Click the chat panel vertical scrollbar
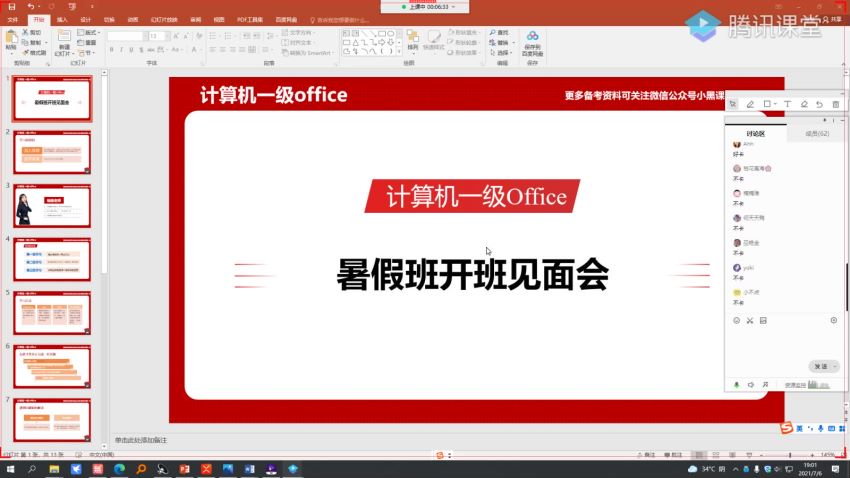Viewport: 850px width, 478px height. tap(847, 287)
